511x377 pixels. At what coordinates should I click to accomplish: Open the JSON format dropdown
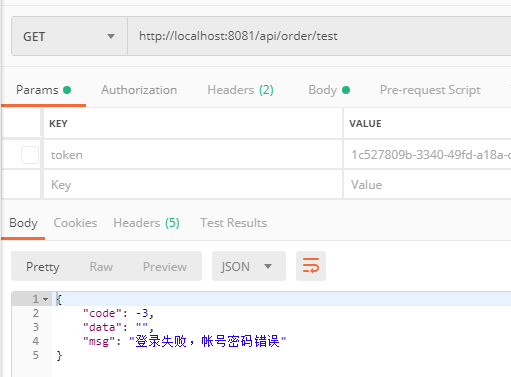tap(249, 266)
